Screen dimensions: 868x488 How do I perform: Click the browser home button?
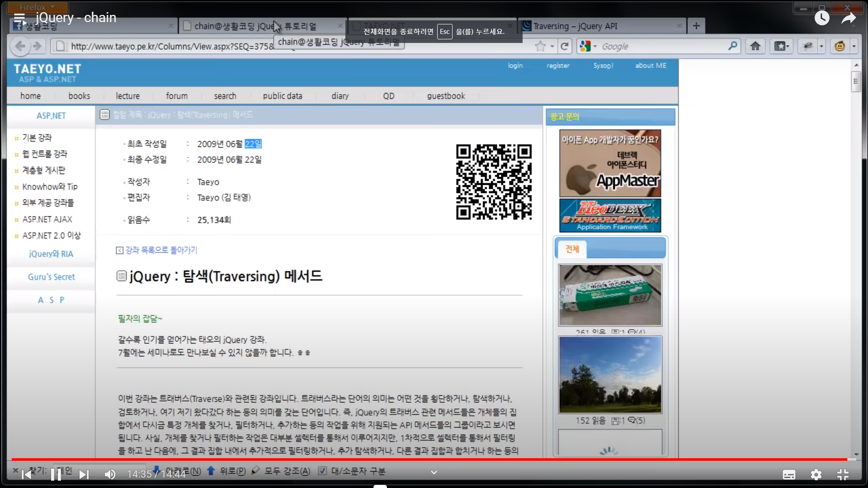[x=755, y=46]
